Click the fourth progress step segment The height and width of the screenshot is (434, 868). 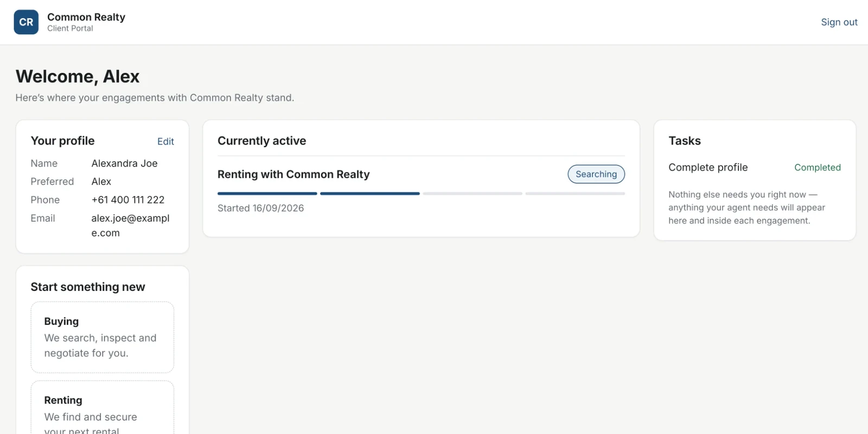575,194
